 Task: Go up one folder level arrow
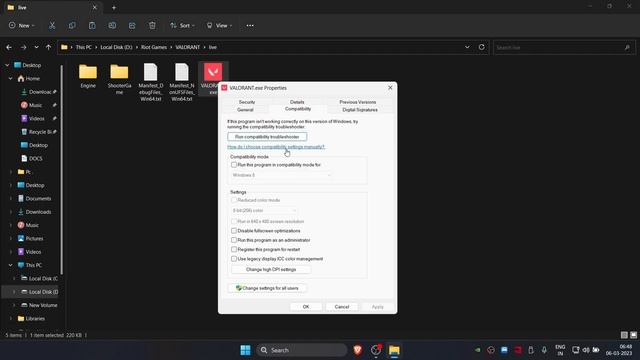pyautogui.click(x=48, y=47)
